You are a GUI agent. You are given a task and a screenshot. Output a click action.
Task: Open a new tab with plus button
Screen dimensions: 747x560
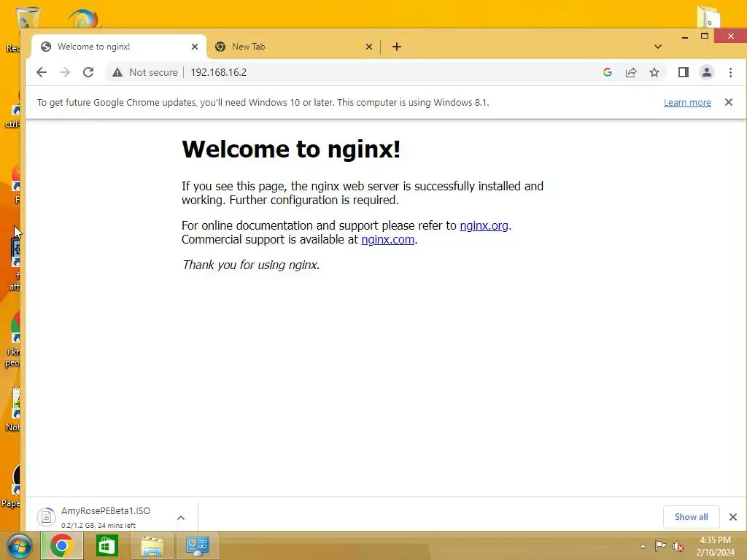point(396,47)
